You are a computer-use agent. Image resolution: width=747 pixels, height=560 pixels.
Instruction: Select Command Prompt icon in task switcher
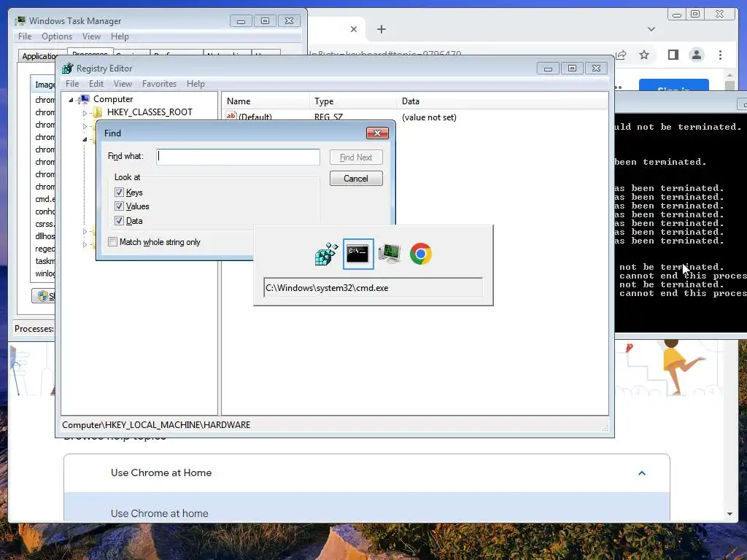(x=357, y=254)
